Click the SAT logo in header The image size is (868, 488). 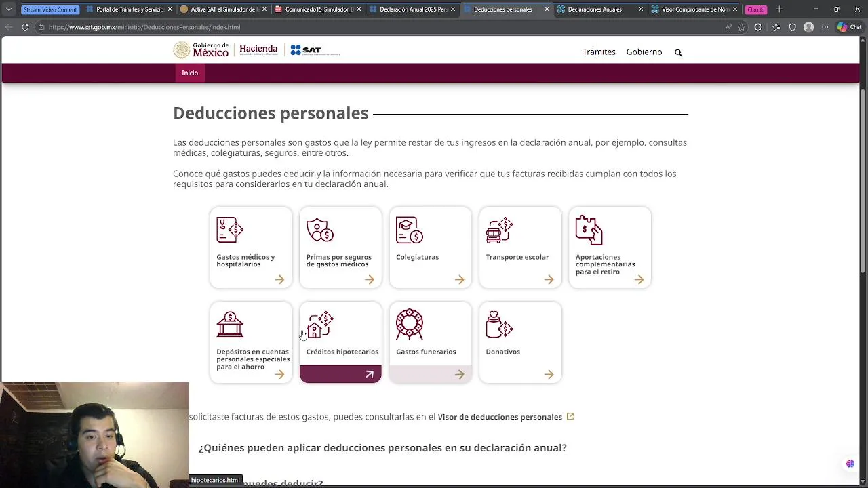315,50
